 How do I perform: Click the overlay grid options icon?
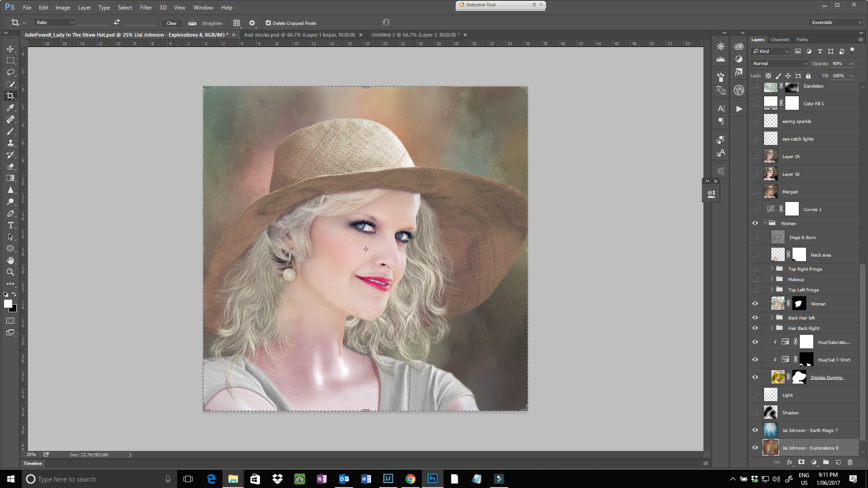point(236,23)
